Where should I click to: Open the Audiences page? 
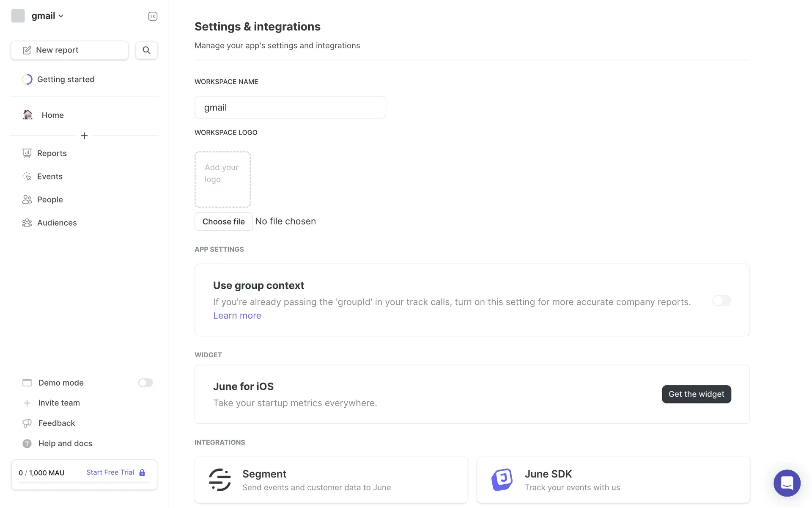57,223
